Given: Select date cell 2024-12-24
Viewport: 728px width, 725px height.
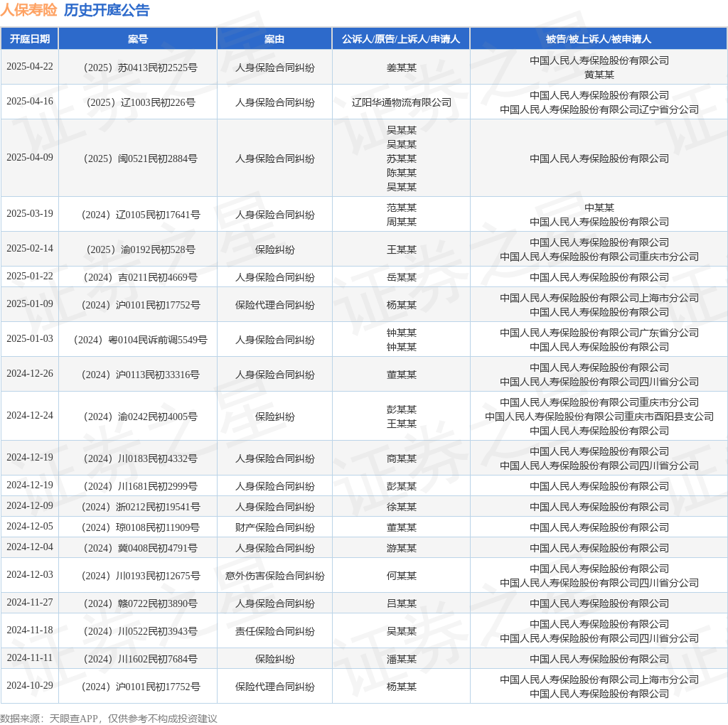Looking at the screenshot, I should (30, 415).
